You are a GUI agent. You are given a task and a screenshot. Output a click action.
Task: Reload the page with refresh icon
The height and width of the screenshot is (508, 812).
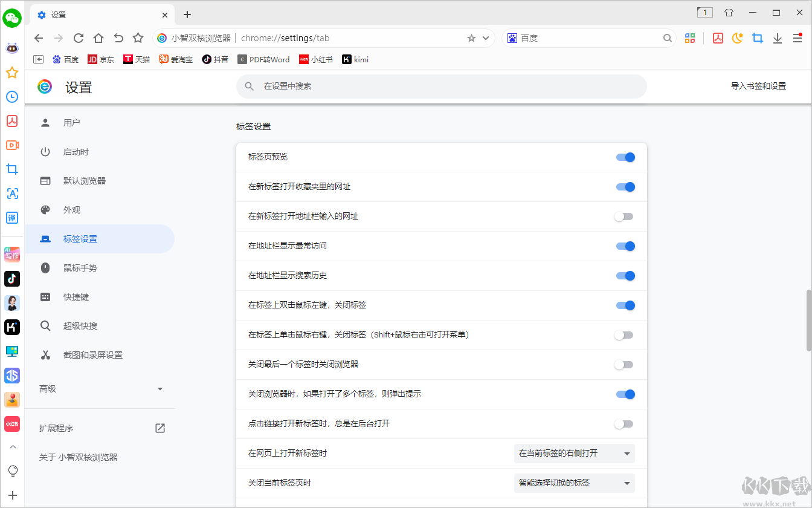[x=79, y=38]
